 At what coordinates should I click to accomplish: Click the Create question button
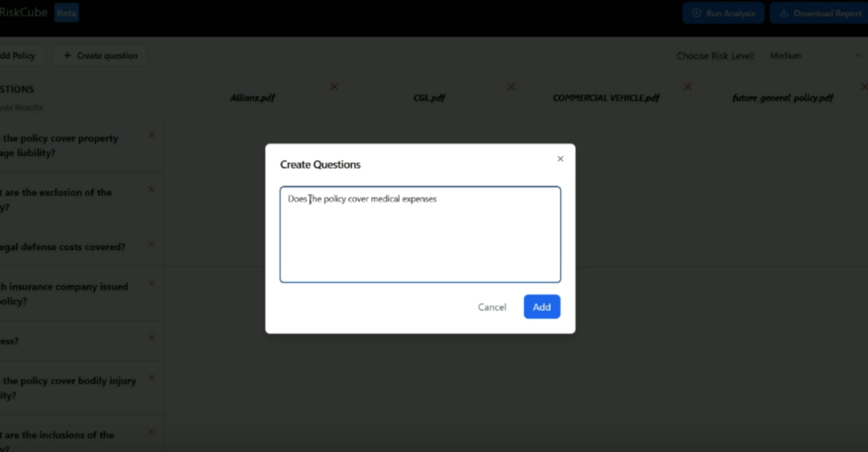(100, 56)
